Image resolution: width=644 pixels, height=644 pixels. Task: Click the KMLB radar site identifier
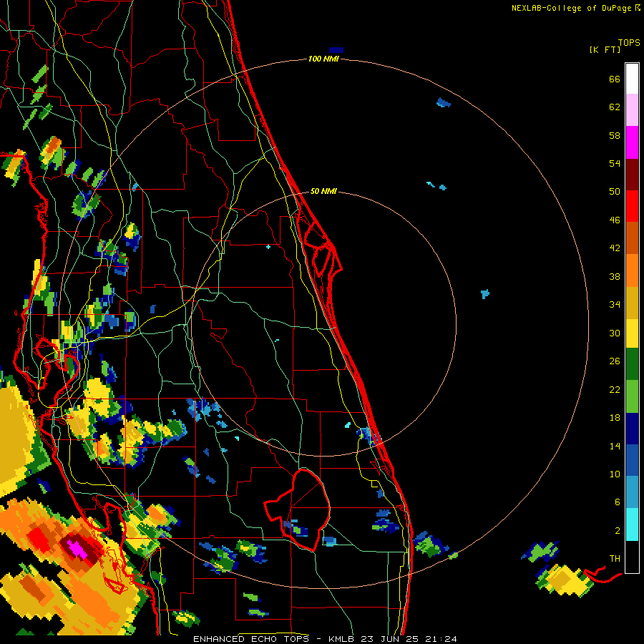pos(343,639)
